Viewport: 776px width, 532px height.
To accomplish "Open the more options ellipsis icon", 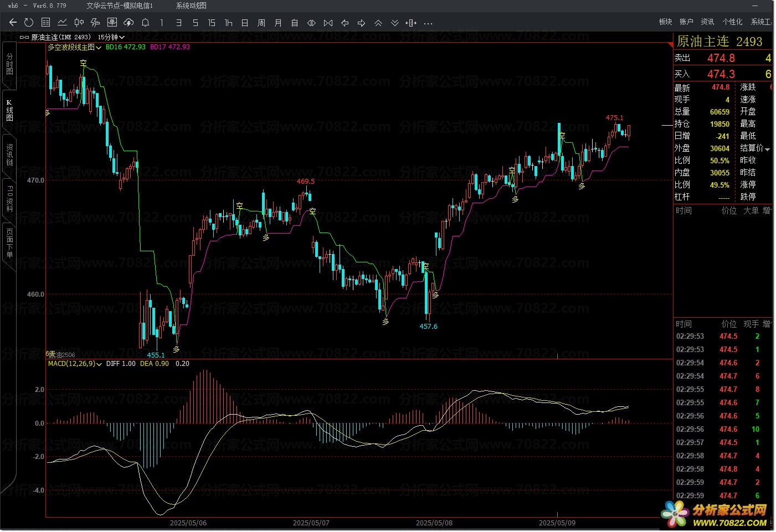I will point(428,23).
